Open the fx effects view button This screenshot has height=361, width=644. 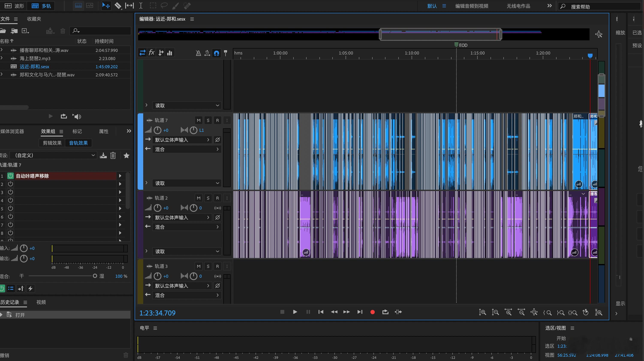point(152,53)
